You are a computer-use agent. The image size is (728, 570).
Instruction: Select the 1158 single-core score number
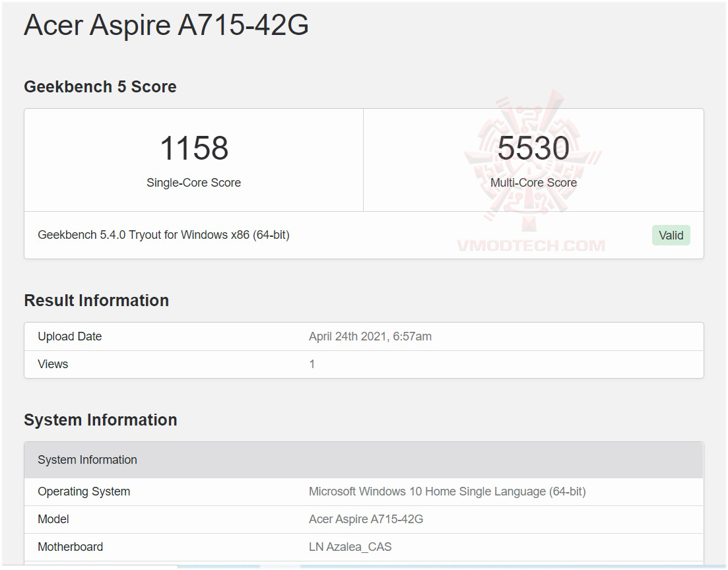pos(194,148)
